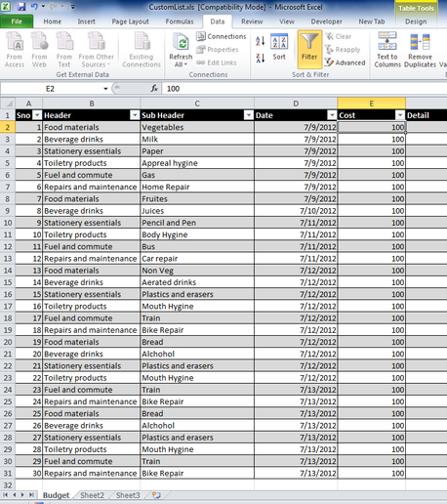Viewport: 447px width, 504px height.
Task: Click the From Web icon
Action: (39, 50)
